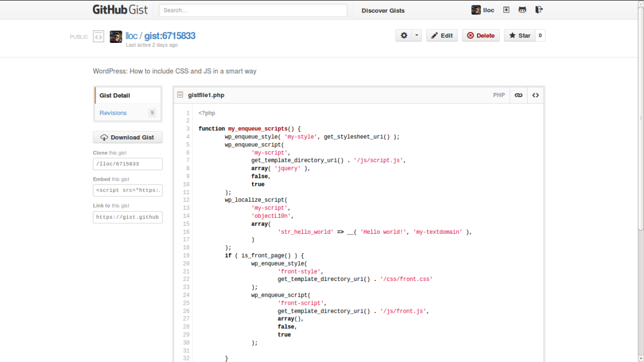Click the public gist code icon
This screenshot has width=644, height=362.
click(98, 36)
